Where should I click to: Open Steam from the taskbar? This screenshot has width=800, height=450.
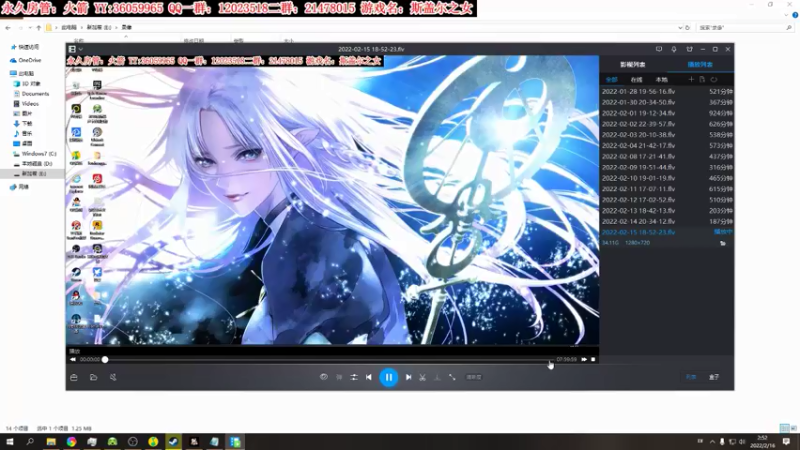[x=173, y=442]
